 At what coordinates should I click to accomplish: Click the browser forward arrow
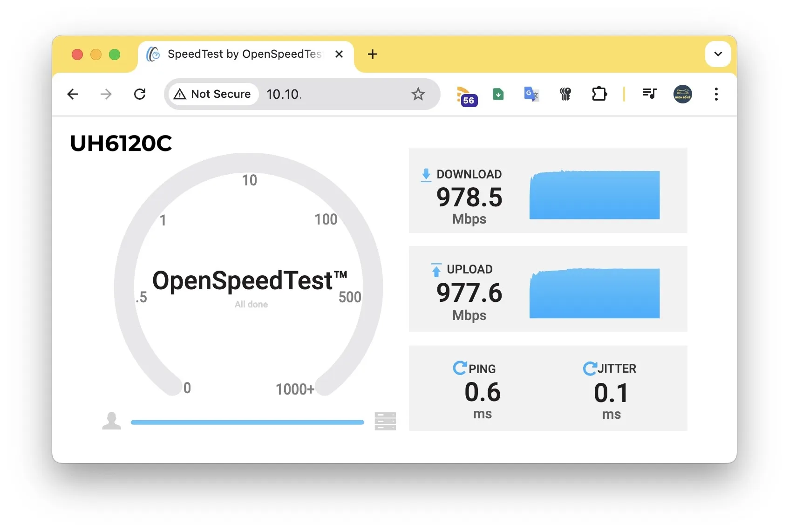[106, 94]
